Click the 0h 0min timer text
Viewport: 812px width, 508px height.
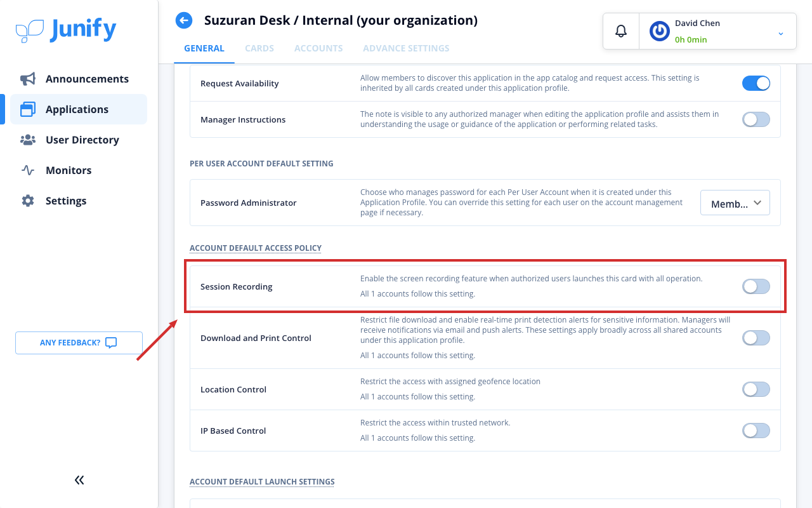(691, 39)
